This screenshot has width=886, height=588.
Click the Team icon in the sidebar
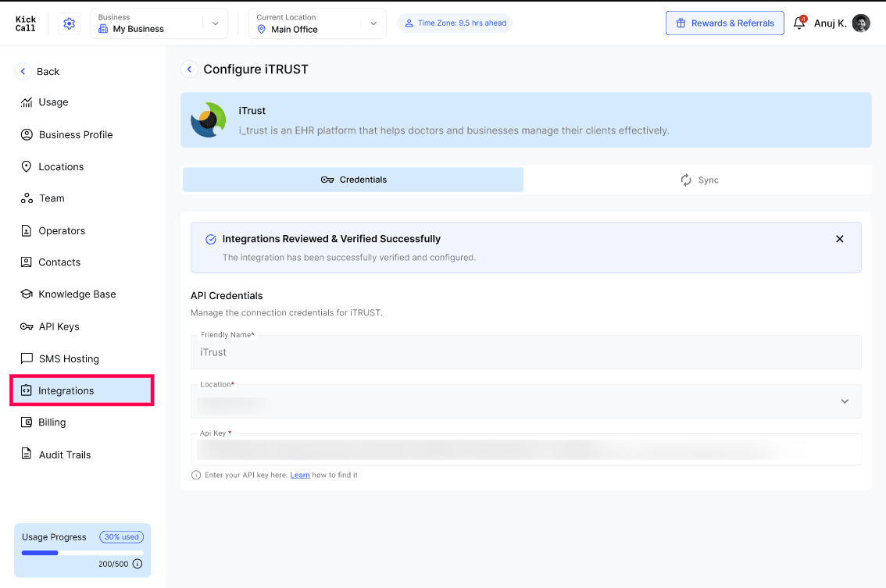pos(27,198)
